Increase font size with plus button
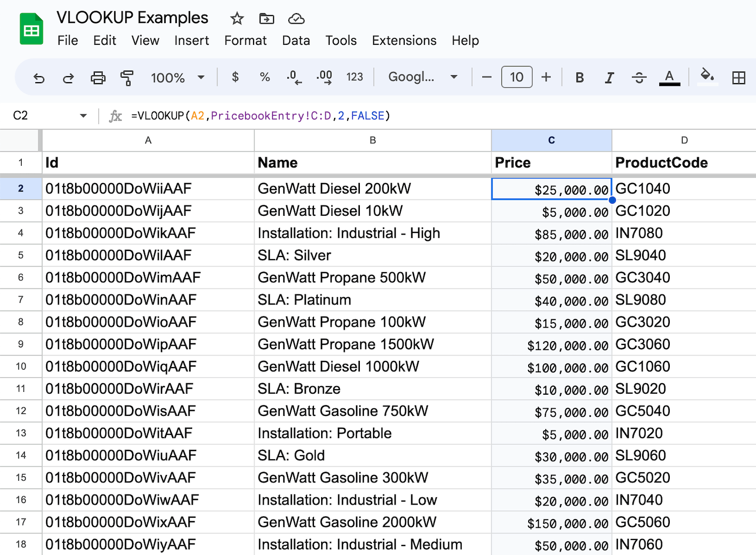The height and width of the screenshot is (555, 756). click(x=546, y=77)
